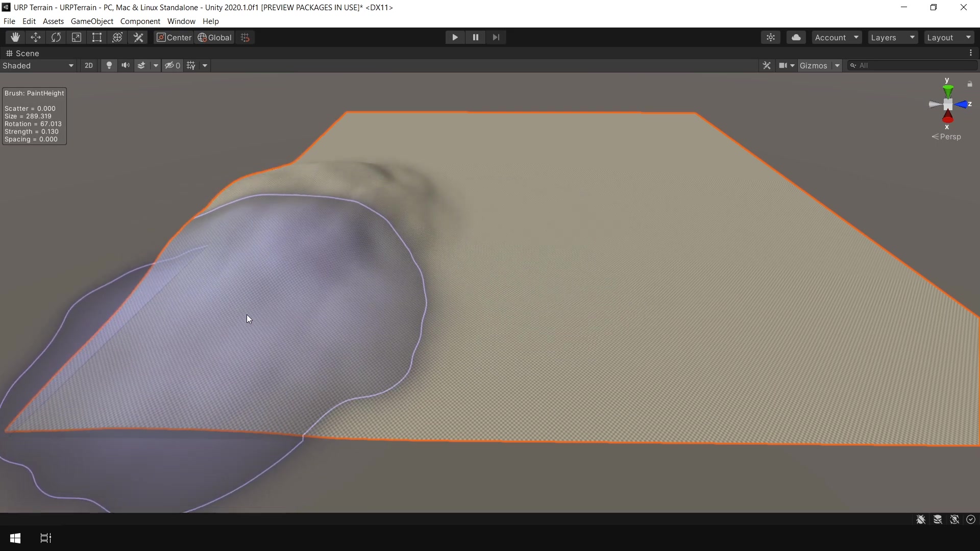Image resolution: width=980 pixels, height=551 pixels.
Task: Click the cloud services icon
Action: pyautogui.click(x=796, y=37)
